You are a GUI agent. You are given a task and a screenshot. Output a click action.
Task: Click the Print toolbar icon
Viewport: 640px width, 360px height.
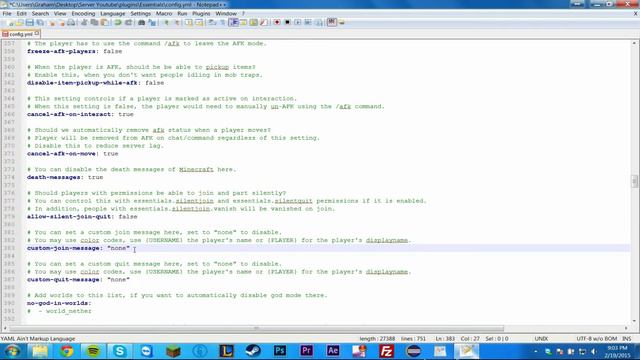click(x=71, y=22)
